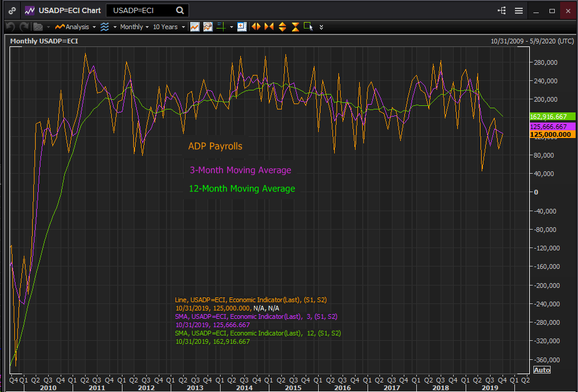Click the ADP Payrolls annotation text
Viewport: 578px width, 392px height.
215,146
